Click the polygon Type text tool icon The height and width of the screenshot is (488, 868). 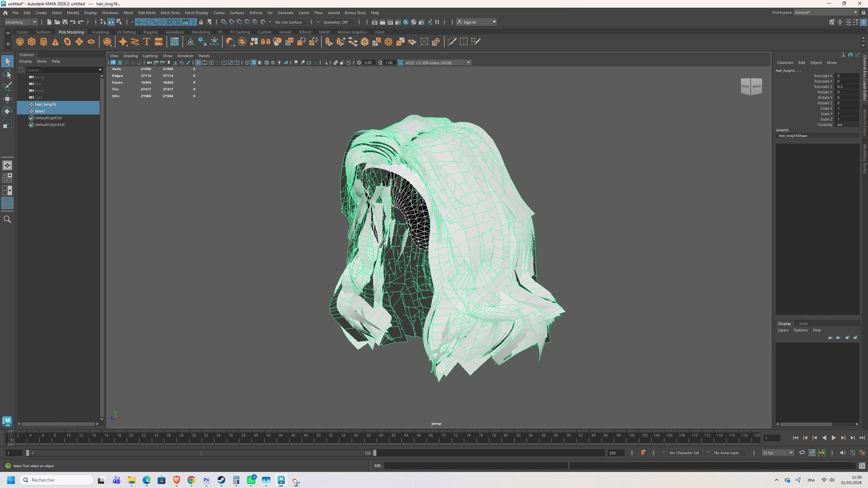(x=146, y=42)
